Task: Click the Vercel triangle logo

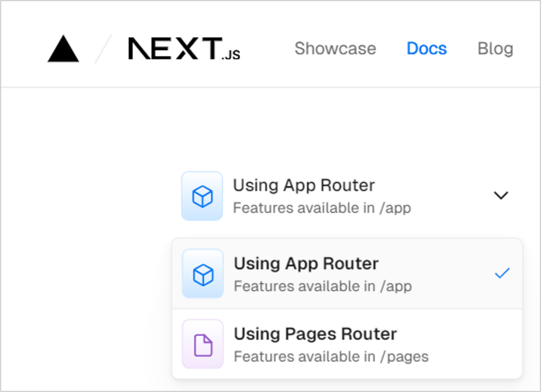Action: click(63, 49)
